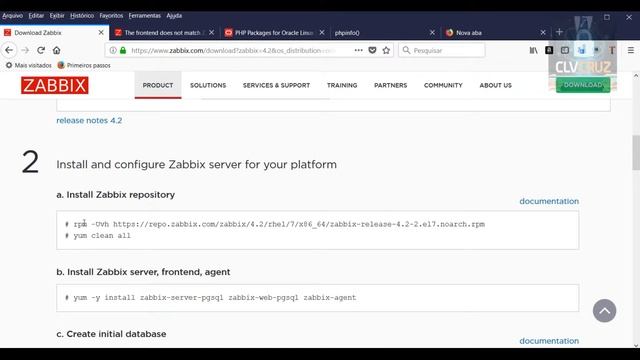Open release notes 4.2 link
This screenshot has height=360, width=640.
pos(89,120)
